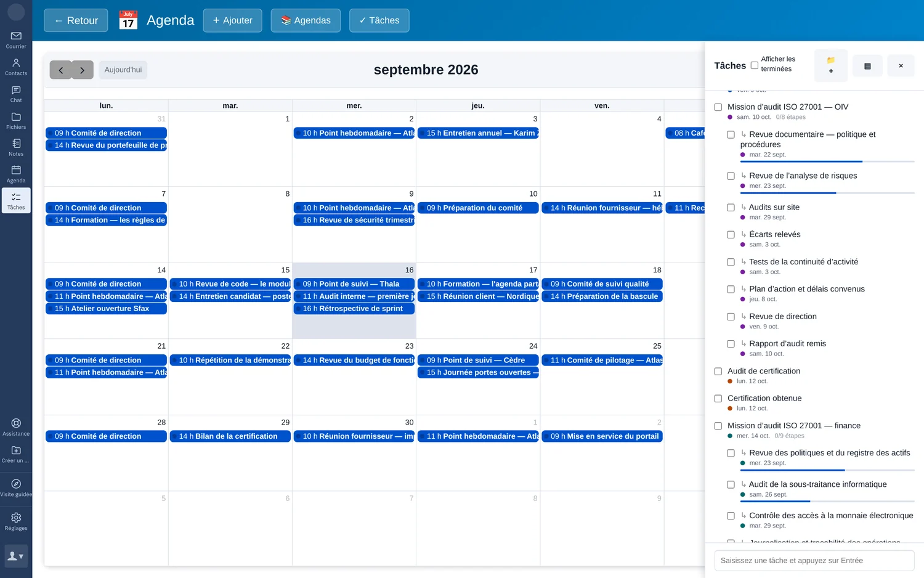Open Agenda in the sidebar

pyautogui.click(x=16, y=174)
